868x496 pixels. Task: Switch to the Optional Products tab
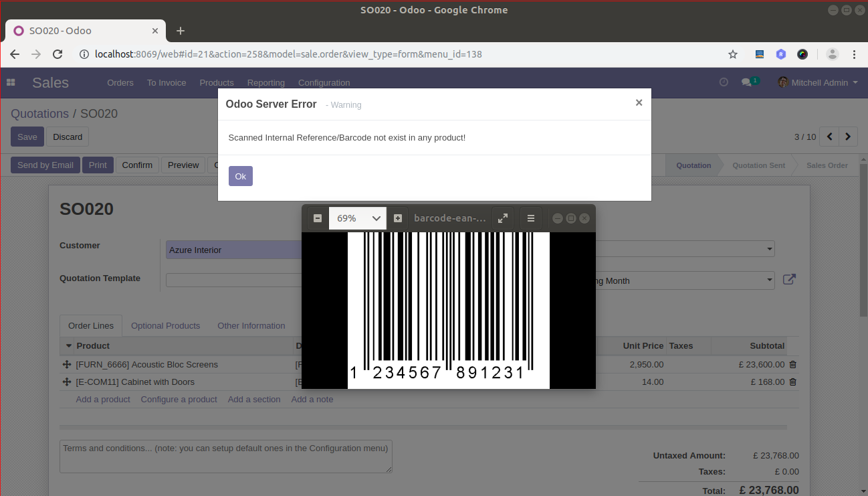165,326
